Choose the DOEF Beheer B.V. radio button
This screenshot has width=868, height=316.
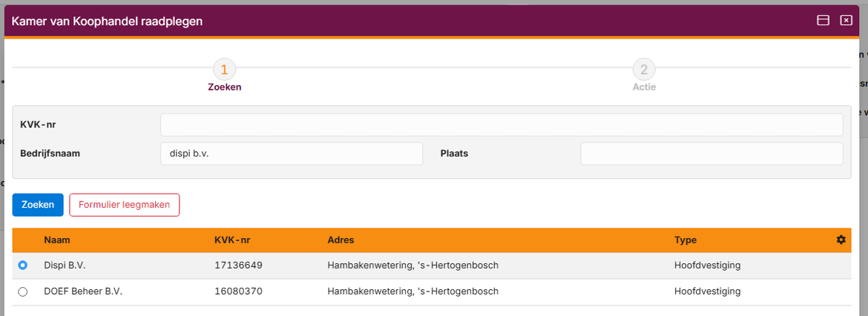tap(23, 292)
